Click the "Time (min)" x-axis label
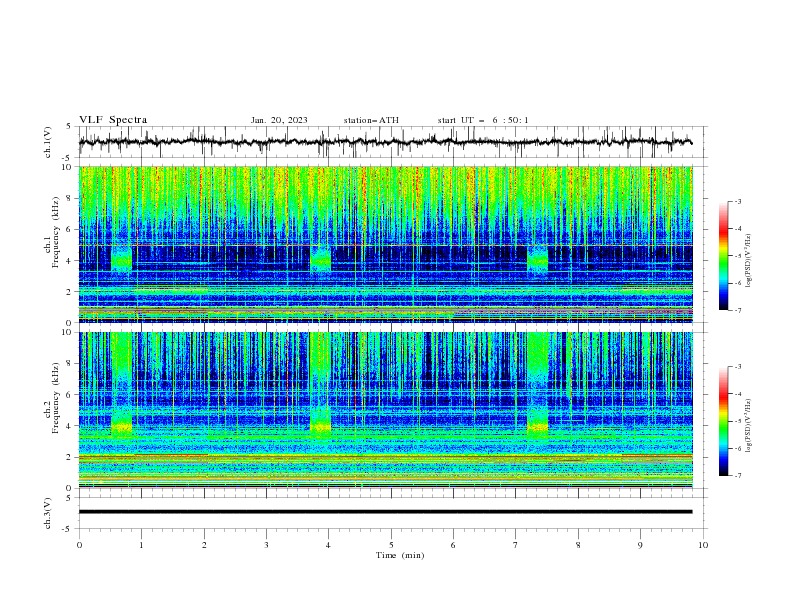 point(400,555)
